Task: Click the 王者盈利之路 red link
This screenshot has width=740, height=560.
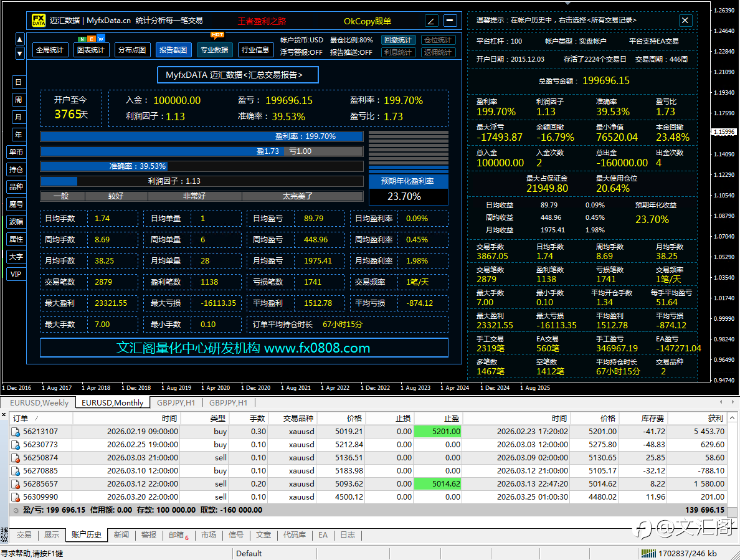Action: [x=262, y=21]
